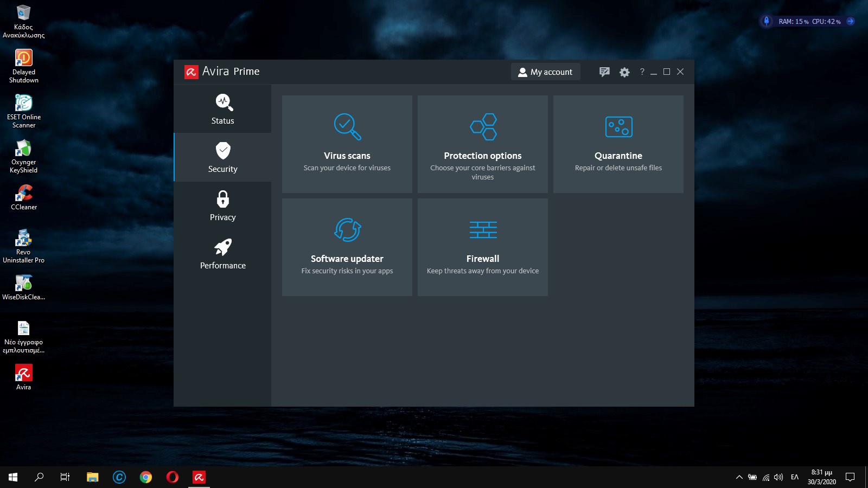Click the Avira logo in title bar
Image resolution: width=868 pixels, height=488 pixels.
coord(192,72)
